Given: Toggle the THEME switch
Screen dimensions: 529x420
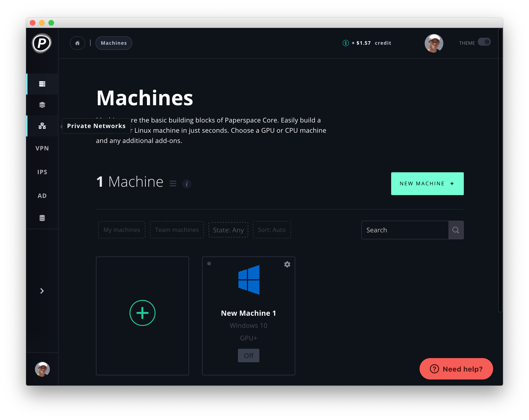Looking at the screenshot, I should tap(484, 42).
